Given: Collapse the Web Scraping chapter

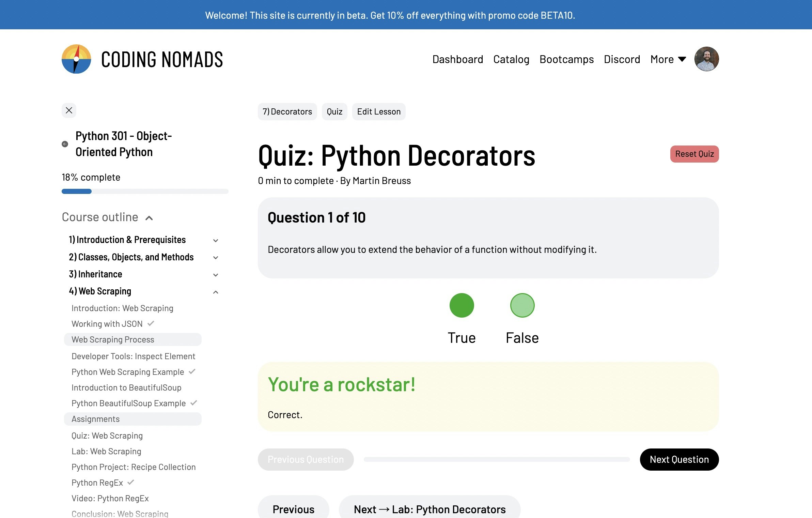Looking at the screenshot, I should (x=216, y=292).
